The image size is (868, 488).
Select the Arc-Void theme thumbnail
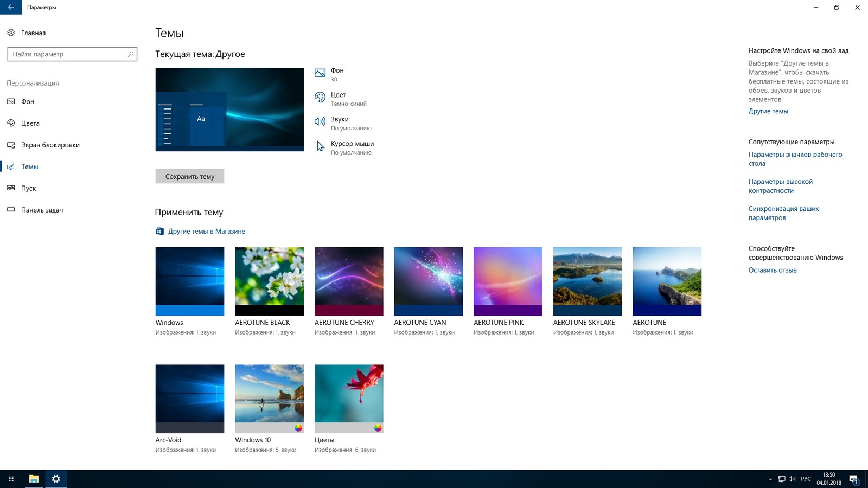click(189, 399)
